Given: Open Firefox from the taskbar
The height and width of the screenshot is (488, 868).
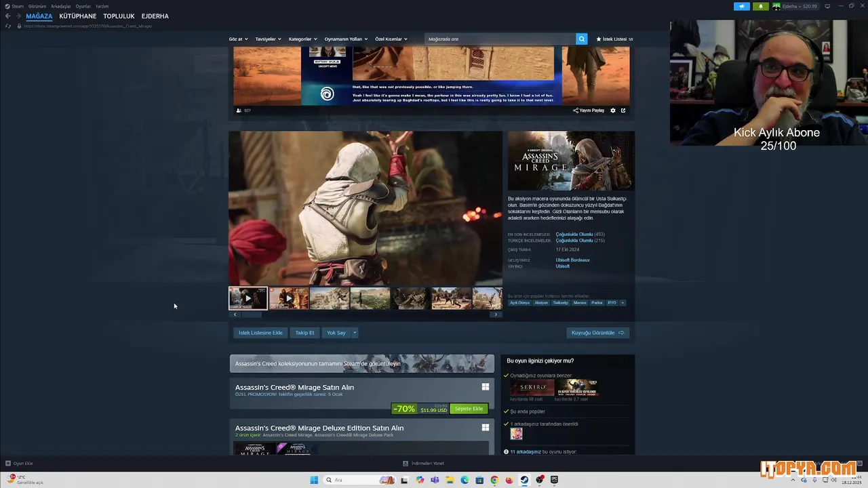Looking at the screenshot, I should pyautogui.click(x=509, y=480).
